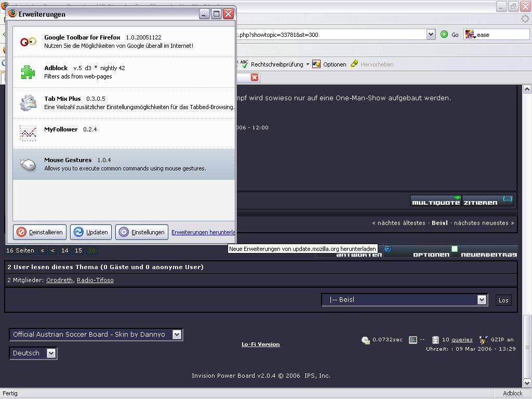532x399 pixels.
Task: Click the IPS, Inc. footer text
Action: point(317,376)
